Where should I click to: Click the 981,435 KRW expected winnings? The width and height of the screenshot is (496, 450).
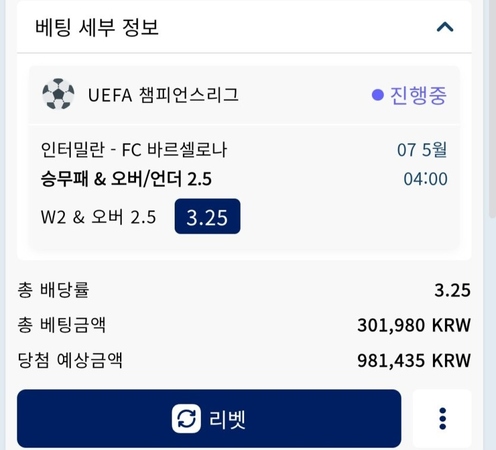414,360
